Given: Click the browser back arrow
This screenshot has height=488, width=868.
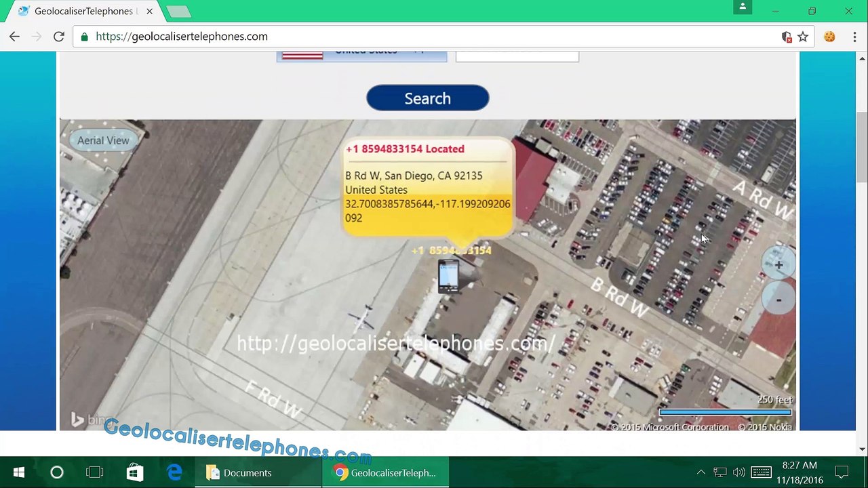Looking at the screenshot, I should click(14, 37).
